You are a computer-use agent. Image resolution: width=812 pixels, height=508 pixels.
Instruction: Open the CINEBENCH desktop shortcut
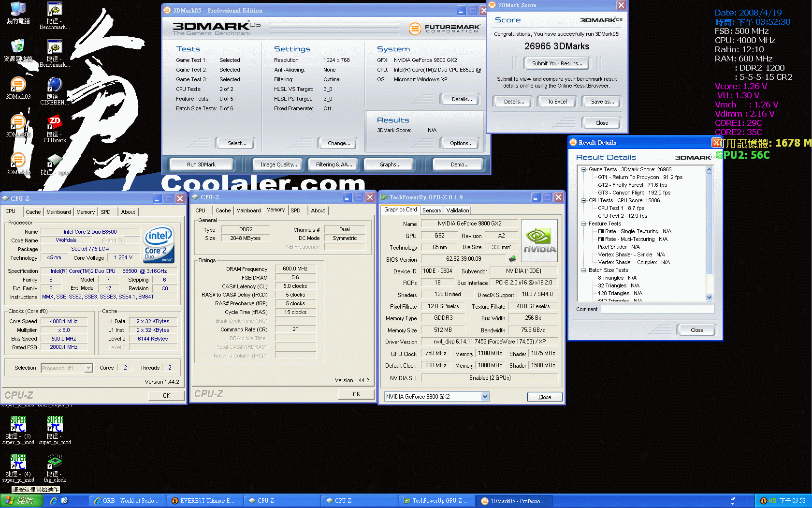click(x=54, y=91)
